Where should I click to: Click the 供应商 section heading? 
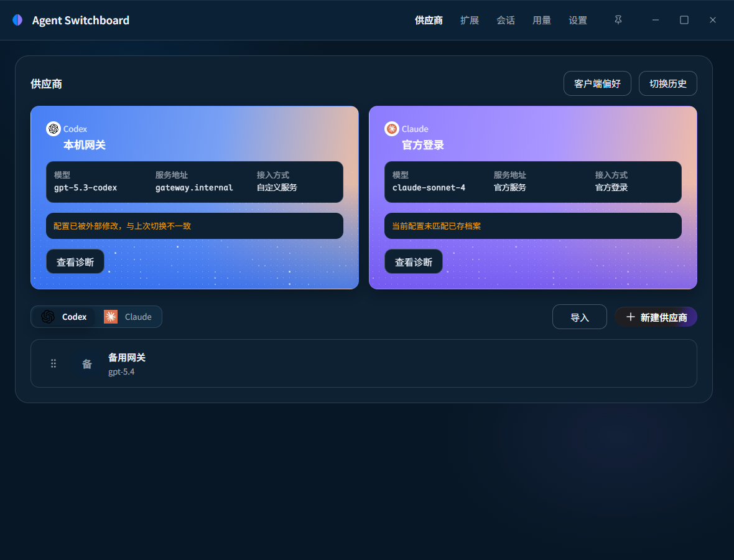click(x=47, y=84)
